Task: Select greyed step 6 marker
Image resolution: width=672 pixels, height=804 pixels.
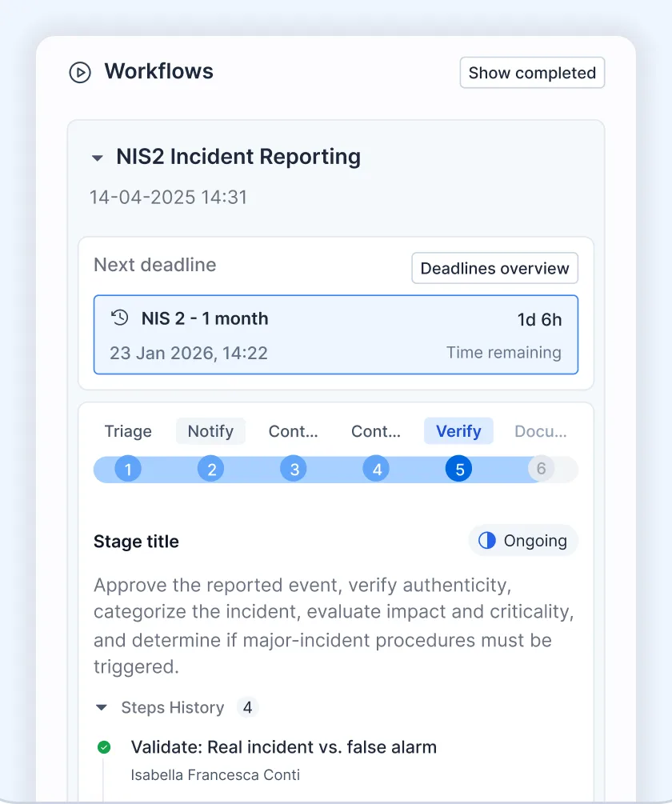Action: 542,469
